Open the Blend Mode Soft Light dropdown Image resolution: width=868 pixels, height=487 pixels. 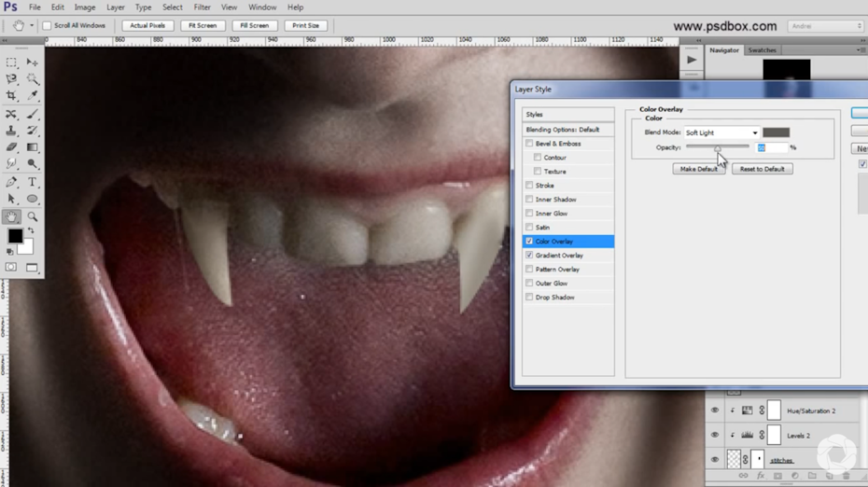[721, 132]
